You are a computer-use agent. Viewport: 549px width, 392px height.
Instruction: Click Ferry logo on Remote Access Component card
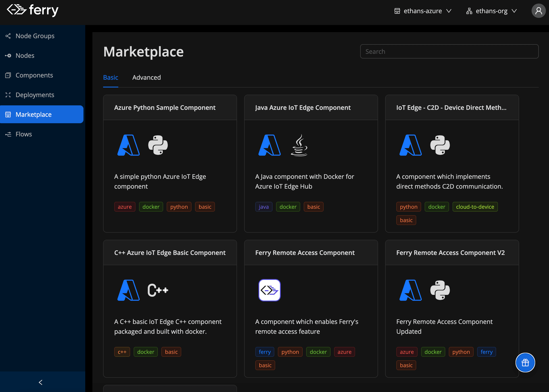point(269,290)
